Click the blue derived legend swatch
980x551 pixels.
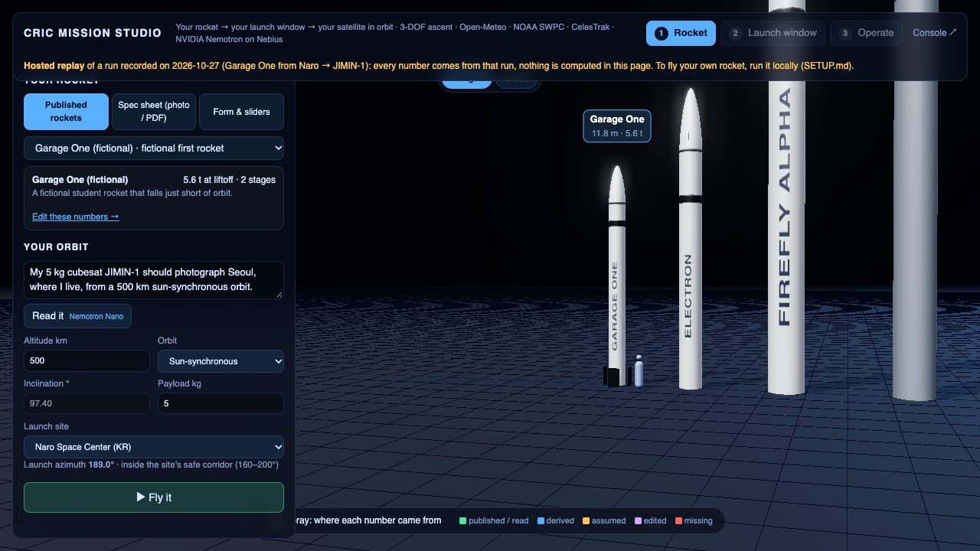coord(541,521)
